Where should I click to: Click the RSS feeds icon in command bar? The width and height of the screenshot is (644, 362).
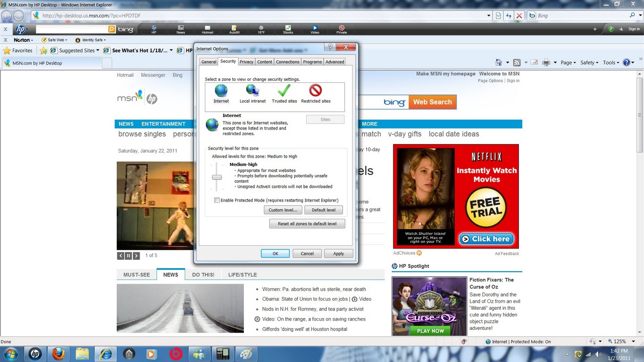(517, 62)
